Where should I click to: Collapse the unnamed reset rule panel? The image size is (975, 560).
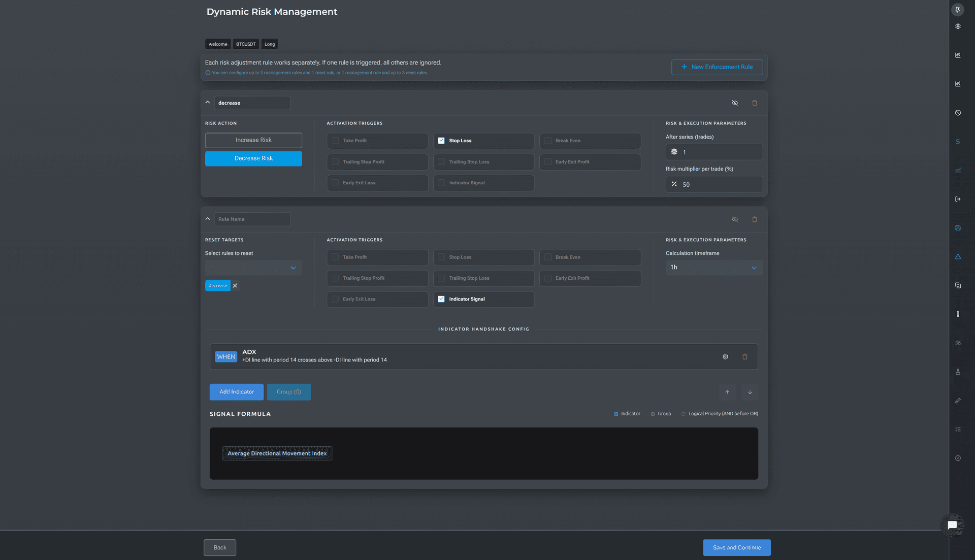click(208, 219)
